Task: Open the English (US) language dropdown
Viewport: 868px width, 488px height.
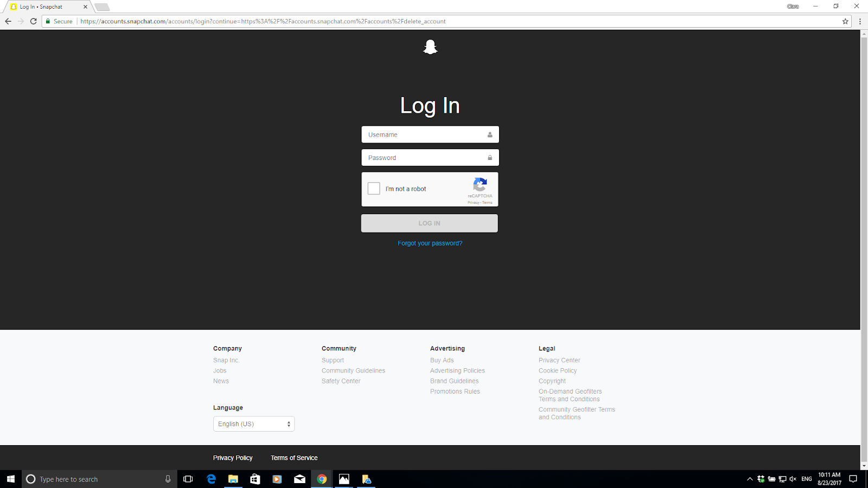Action: click(x=254, y=424)
